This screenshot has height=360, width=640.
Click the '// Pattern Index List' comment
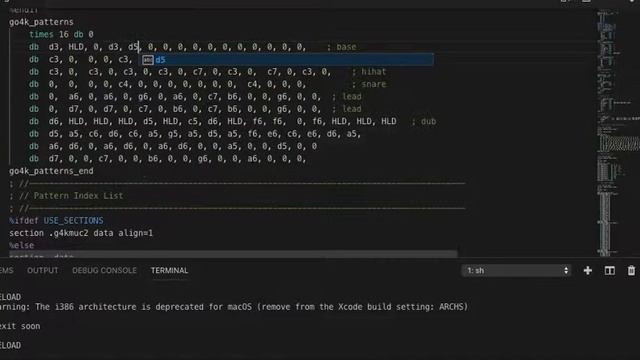pyautogui.click(x=71, y=196)
